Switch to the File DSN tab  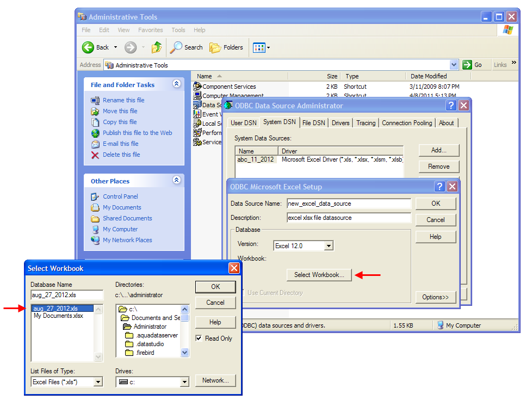coord(313,123)
